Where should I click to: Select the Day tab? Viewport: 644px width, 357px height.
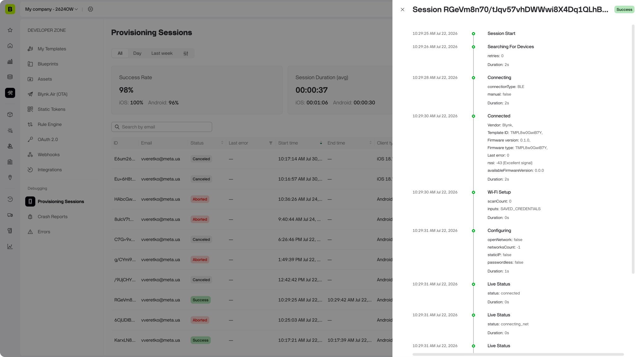137,53
